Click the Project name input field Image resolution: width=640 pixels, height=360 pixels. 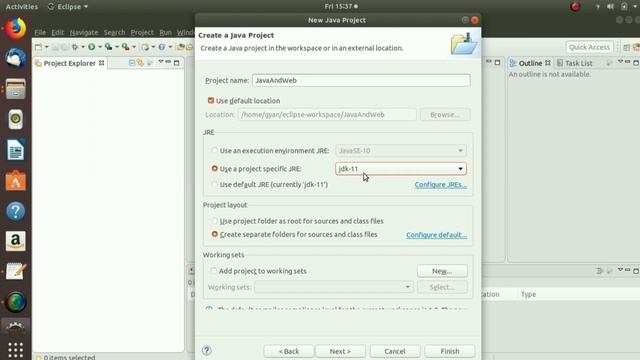coord(361,80)
